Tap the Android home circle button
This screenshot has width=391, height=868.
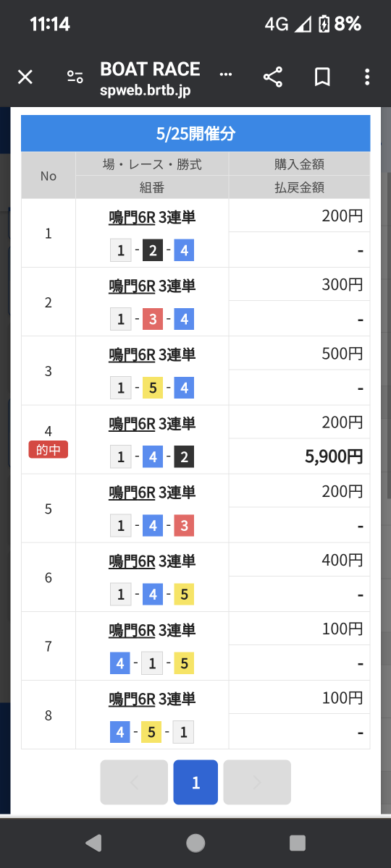coord(195,843)
